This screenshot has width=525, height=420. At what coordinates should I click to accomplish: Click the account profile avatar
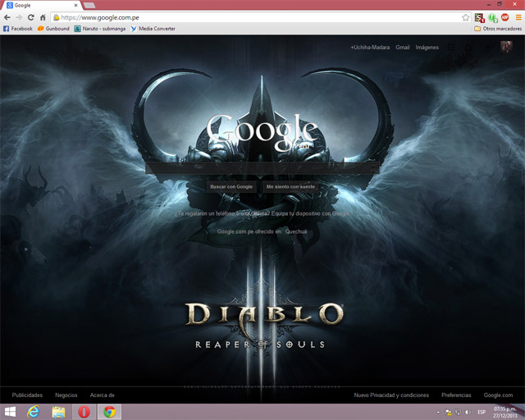point(506,47)
